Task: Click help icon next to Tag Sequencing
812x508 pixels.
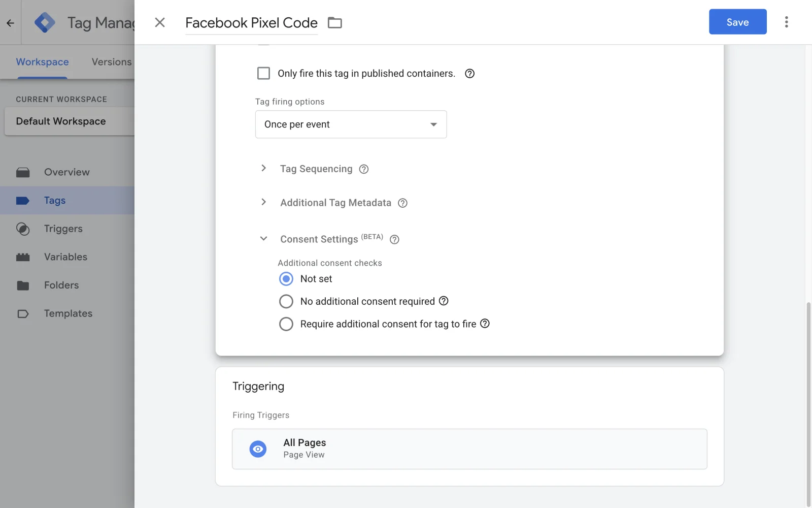Action: [x=363, y=169]
